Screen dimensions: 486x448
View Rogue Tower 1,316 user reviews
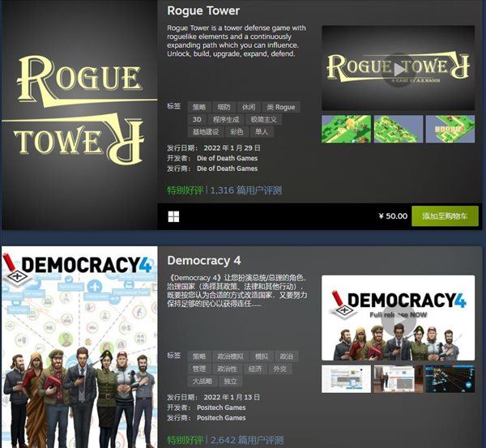point(246,190)
